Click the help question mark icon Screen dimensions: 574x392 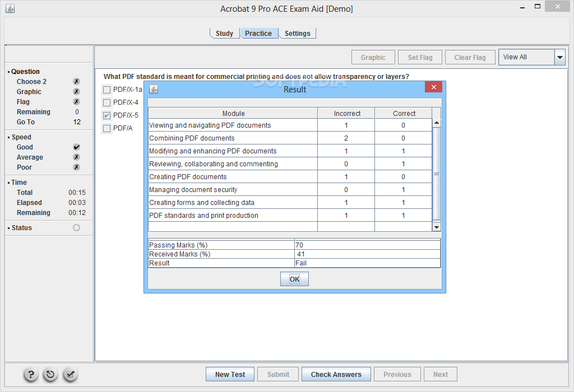tap(31, 375)
